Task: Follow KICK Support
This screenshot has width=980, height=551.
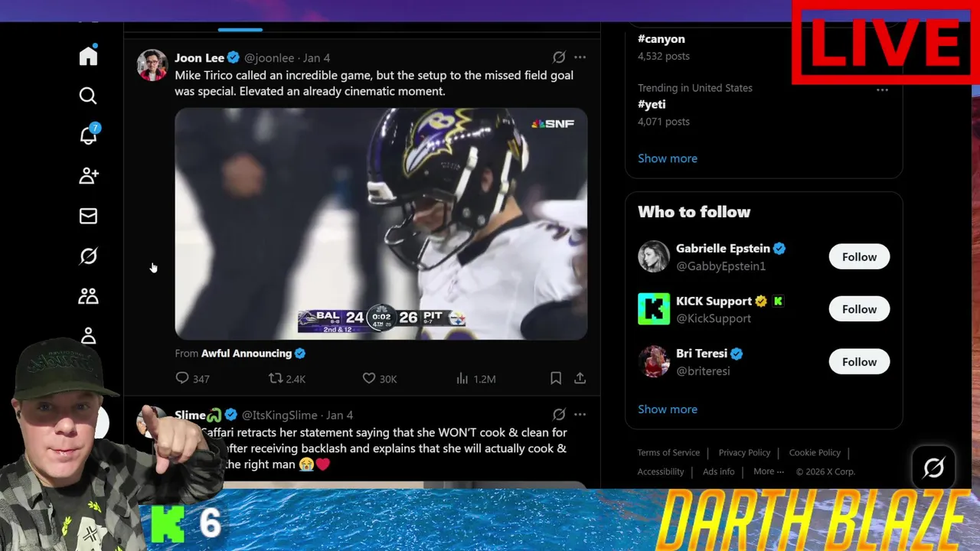Action: [859, 309]
